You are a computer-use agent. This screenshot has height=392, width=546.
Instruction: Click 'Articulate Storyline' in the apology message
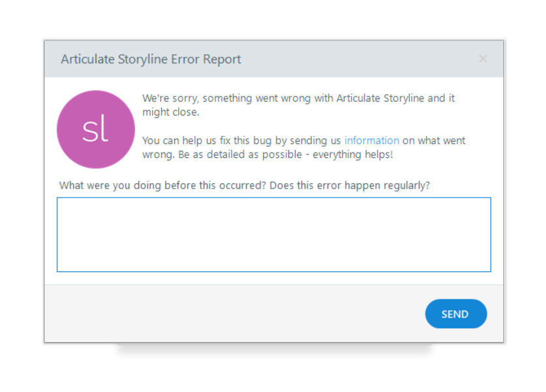click(x=380, y=98)
